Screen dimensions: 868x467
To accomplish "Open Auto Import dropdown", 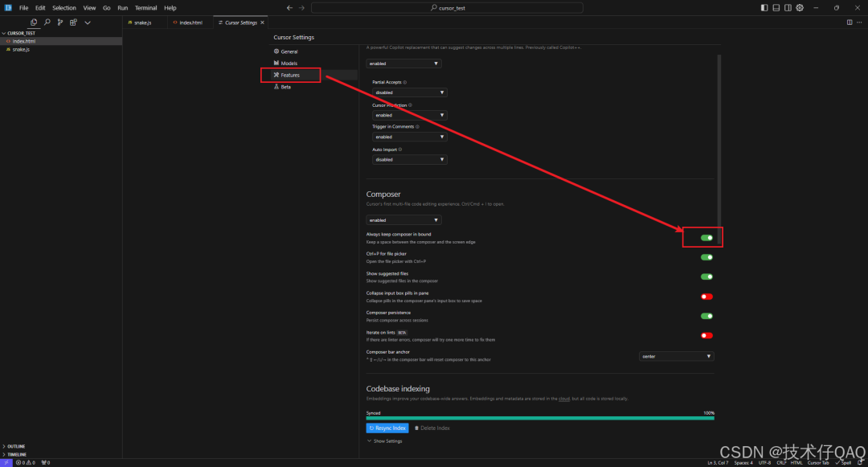I will coord(410,159).
